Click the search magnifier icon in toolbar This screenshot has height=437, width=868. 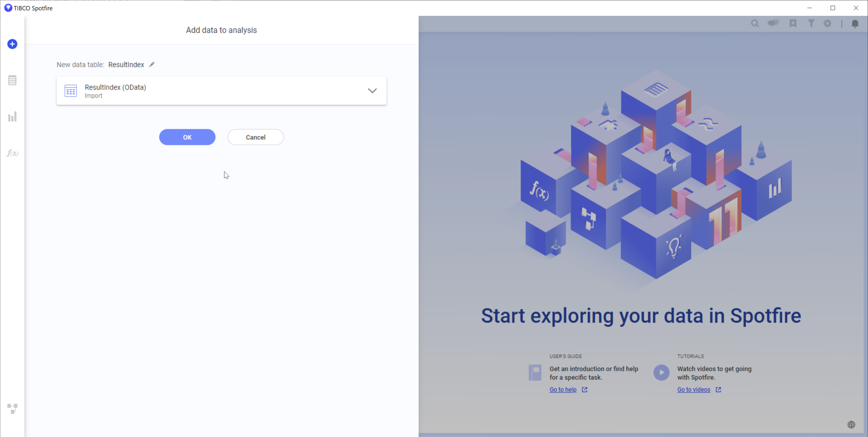(x=755, y=24)
